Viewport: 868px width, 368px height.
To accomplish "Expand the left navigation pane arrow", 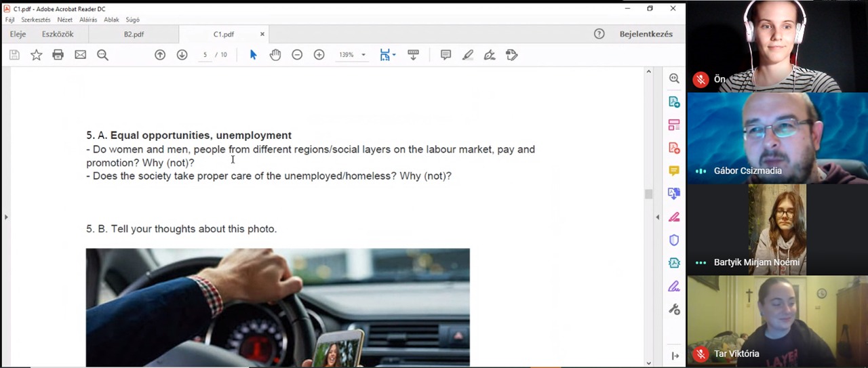I will (6, 217).
